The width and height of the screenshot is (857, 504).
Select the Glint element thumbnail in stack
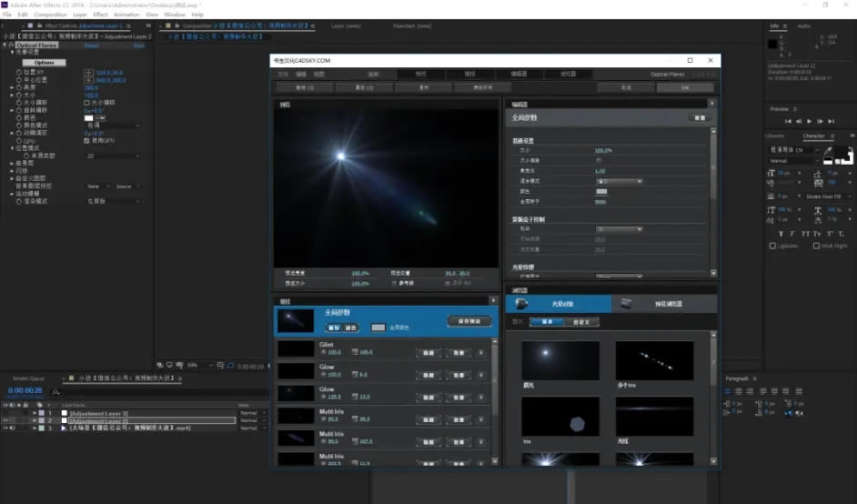pos(295,349)
